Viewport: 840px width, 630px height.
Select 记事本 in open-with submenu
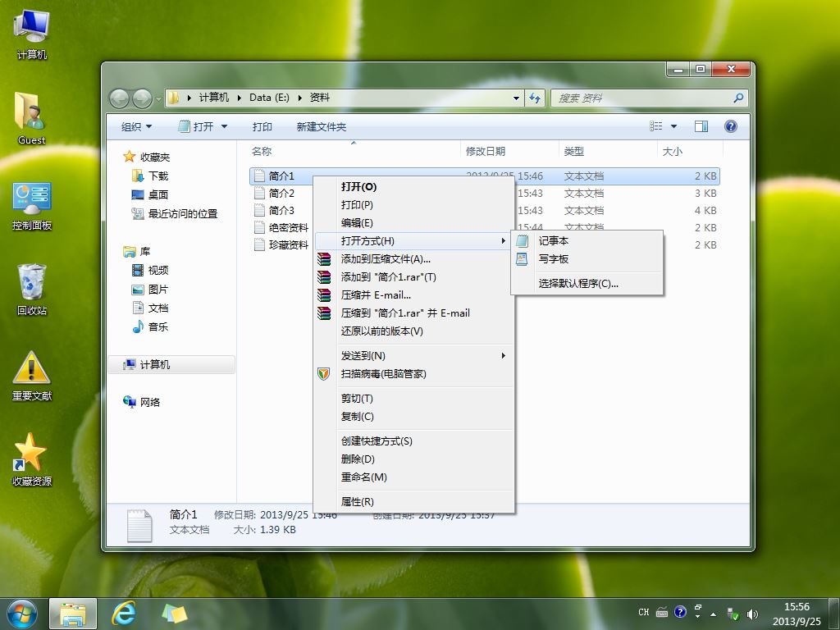coord(587,241)
